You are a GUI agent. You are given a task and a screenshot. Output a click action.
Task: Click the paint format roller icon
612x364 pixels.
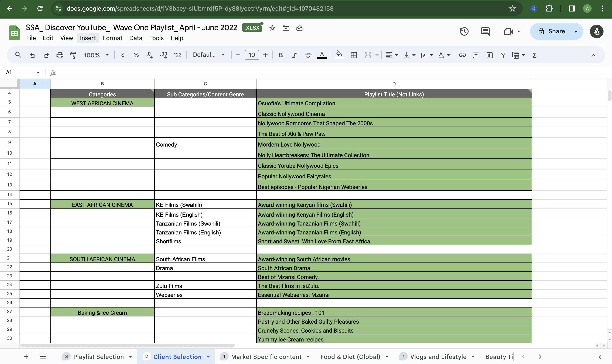73,55
